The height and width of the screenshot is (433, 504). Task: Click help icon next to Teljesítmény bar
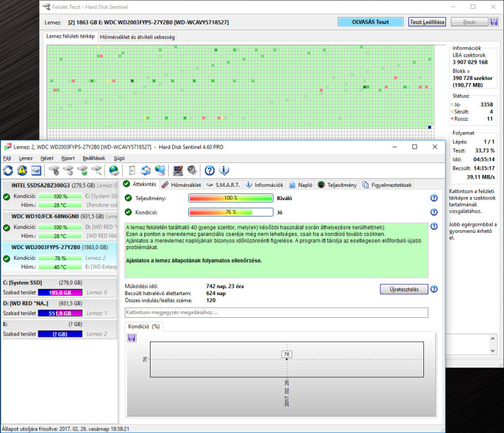434,198
